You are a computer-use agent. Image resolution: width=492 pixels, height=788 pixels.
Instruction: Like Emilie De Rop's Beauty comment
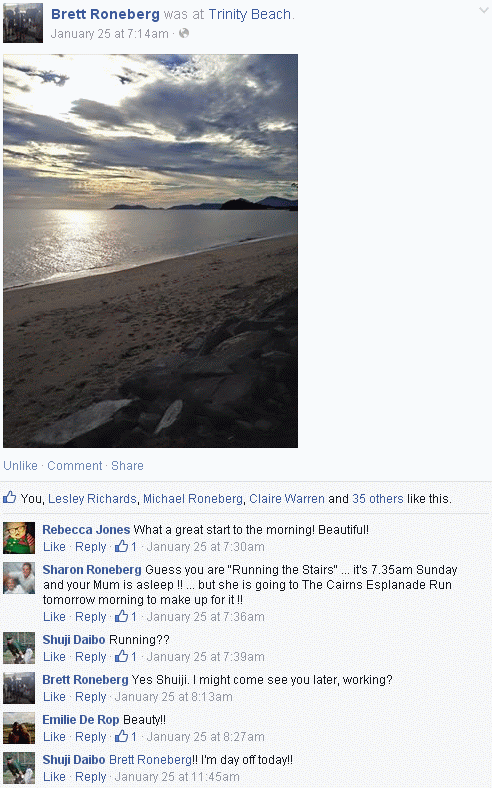(x=54, y=737)
